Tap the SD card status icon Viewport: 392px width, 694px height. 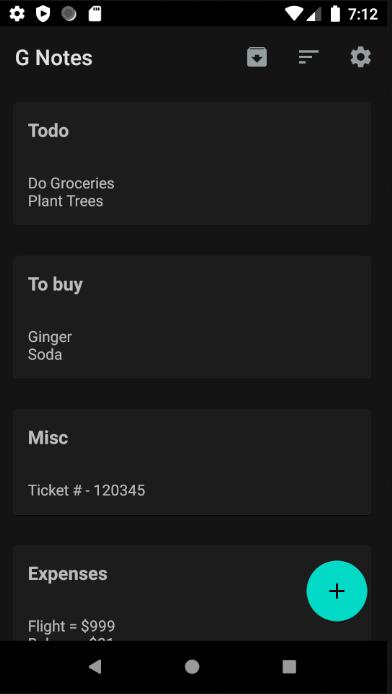pyautogui.click(x=95, y=14)
